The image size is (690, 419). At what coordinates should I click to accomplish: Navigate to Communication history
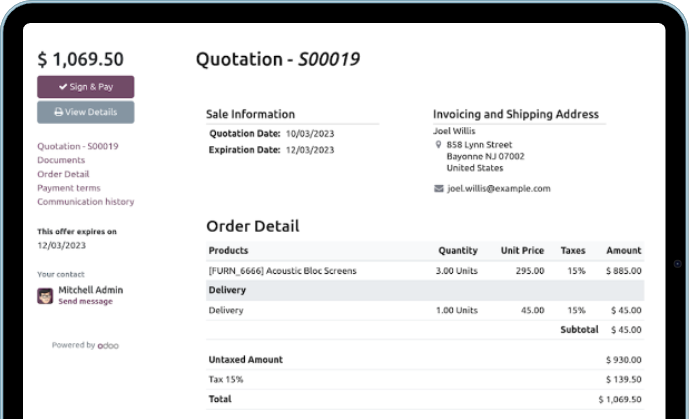pos(86,202)
